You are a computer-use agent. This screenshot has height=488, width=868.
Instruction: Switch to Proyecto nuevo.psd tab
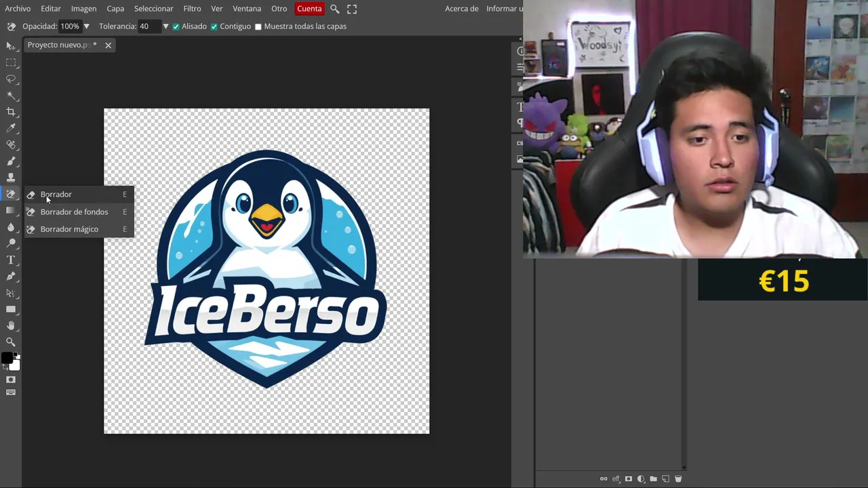pyautogui.click(x=61, y=45)
